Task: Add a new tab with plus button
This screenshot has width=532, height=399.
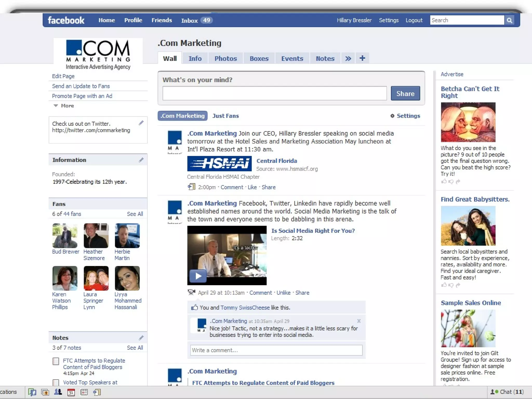Action: pos(362,58)
